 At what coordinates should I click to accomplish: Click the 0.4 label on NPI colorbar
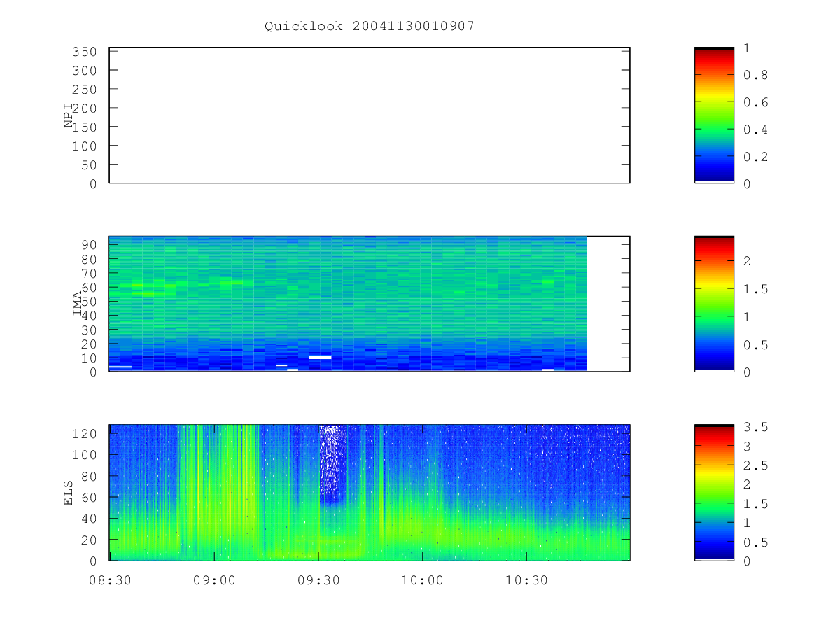coord(755,129)
